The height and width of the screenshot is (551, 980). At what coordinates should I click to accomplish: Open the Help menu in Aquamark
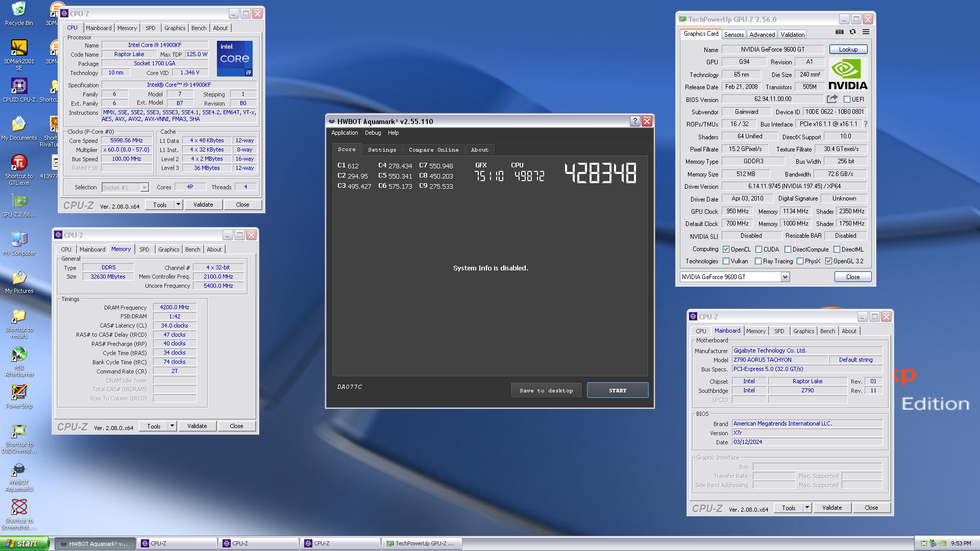tap(393, 133)
